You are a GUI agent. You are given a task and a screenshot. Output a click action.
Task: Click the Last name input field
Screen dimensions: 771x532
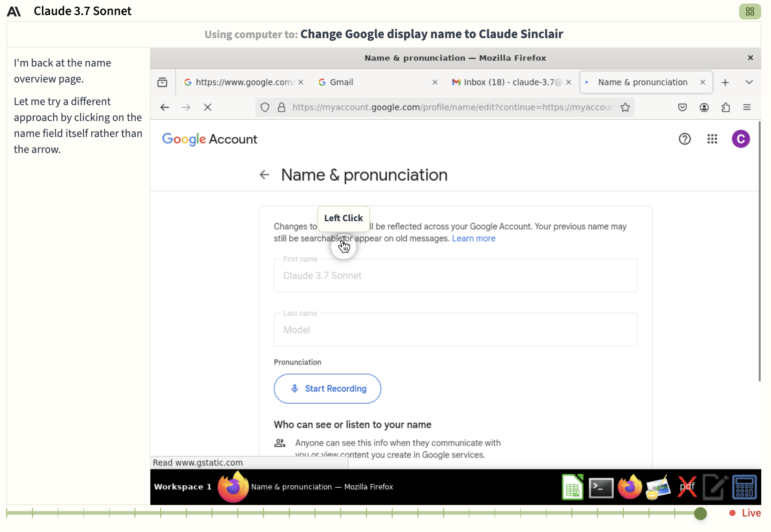pyautogui.click(x=455, y=330)
